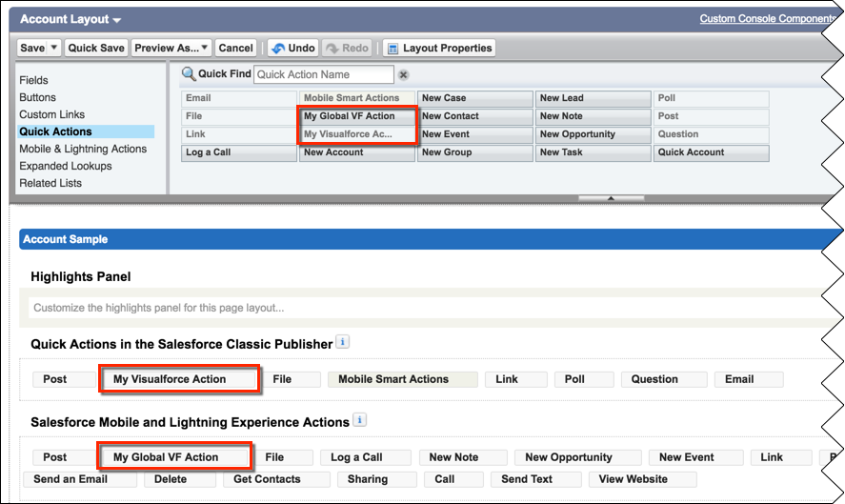Select New Lead palette item
This screenshot has width=845, height=504.
click(593, 98)
